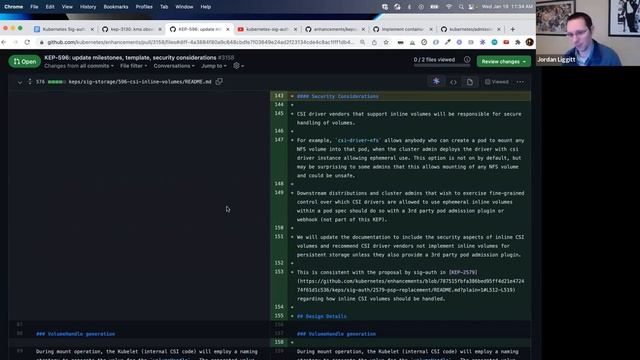The image size is (640, 360).
Task: Mark README.md as Viewed
Action: (496, 82)
